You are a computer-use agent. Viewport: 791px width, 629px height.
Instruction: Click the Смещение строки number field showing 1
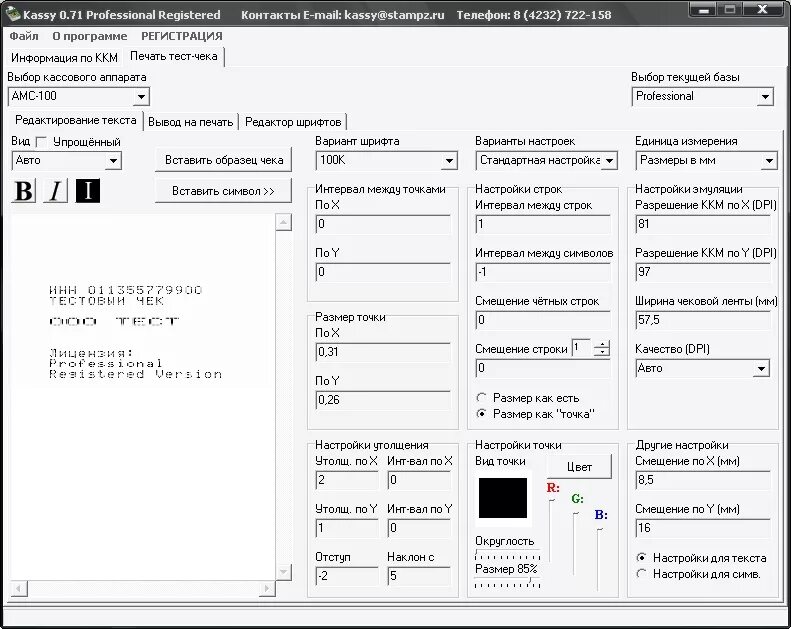(x=582, y=348)
